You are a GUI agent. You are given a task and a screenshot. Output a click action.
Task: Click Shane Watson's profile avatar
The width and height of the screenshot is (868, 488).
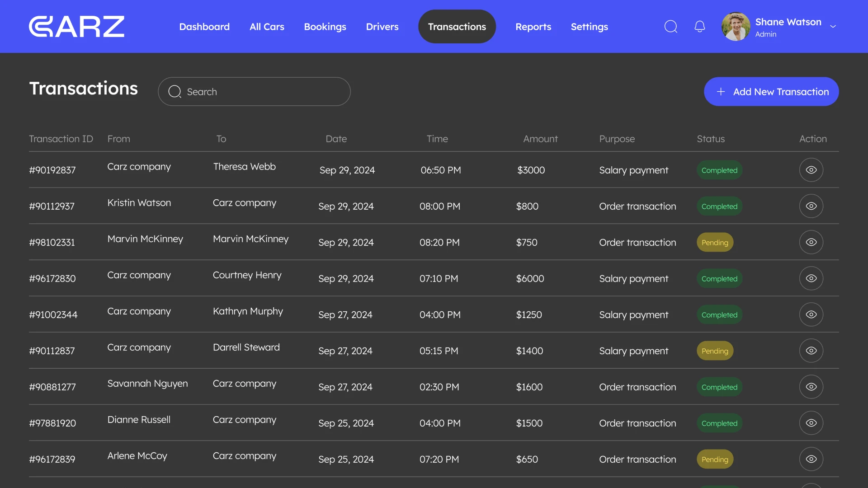[x=735, y=26]
